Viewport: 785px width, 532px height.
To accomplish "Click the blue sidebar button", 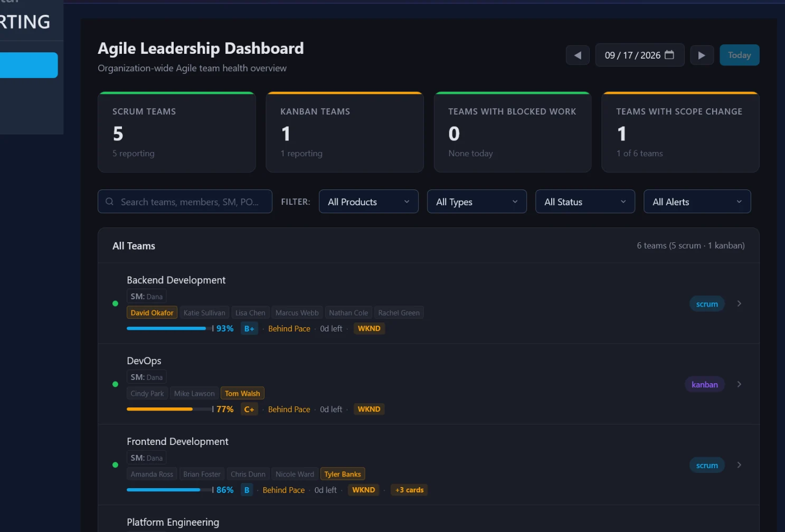I will click(x=29, y=65).
